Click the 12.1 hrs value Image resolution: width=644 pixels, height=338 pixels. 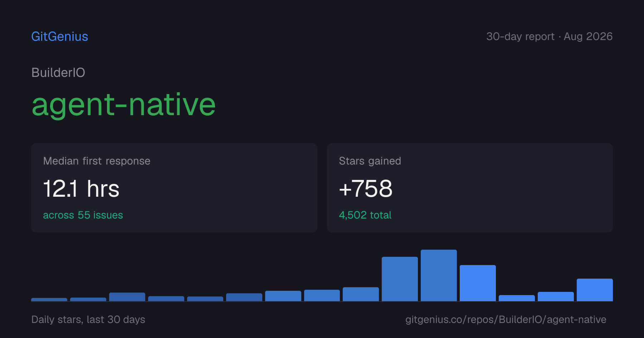pos(81,188)
